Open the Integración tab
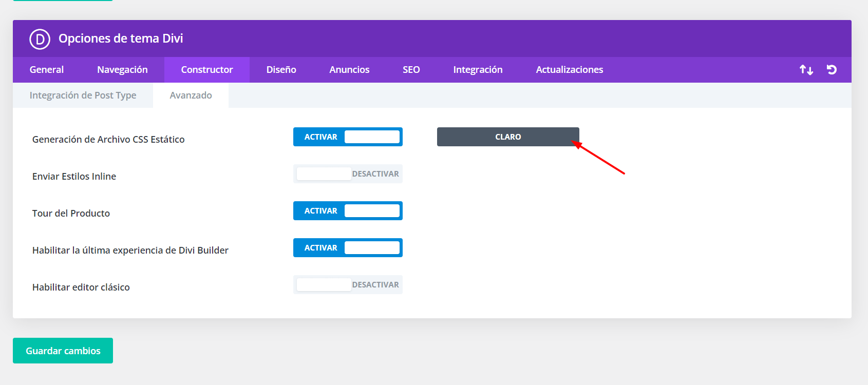 [x=478, y=70]
